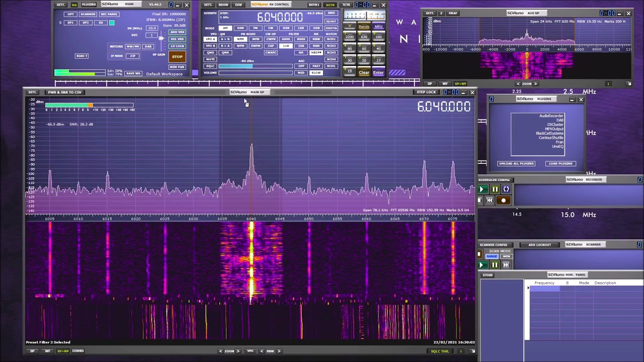
Task: Open Main panel SETT. settings
Action: coord(60,5)
